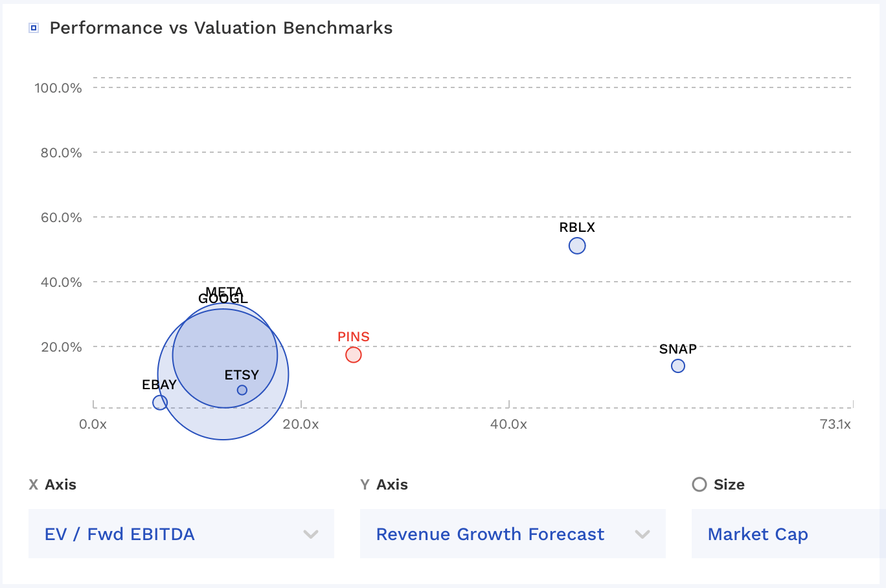
Task: Toggle the PINS series via its red label
Action: [354, 336]
